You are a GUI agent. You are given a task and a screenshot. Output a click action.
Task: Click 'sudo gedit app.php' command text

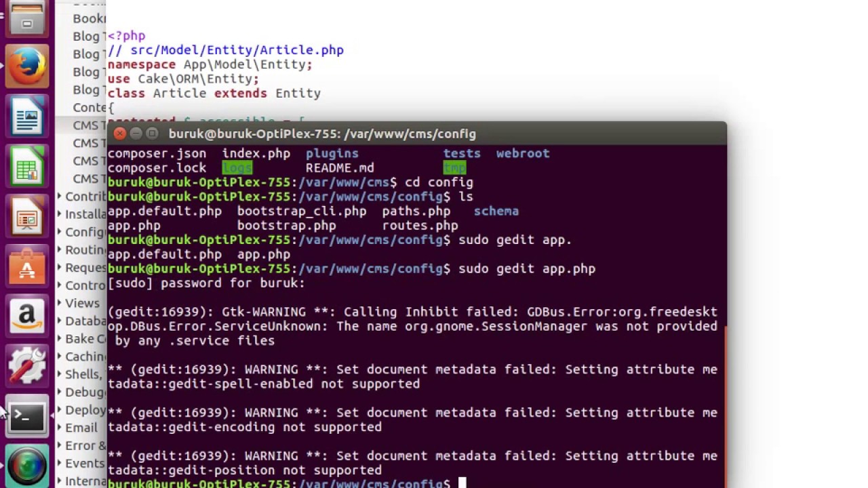coord(527,269)
